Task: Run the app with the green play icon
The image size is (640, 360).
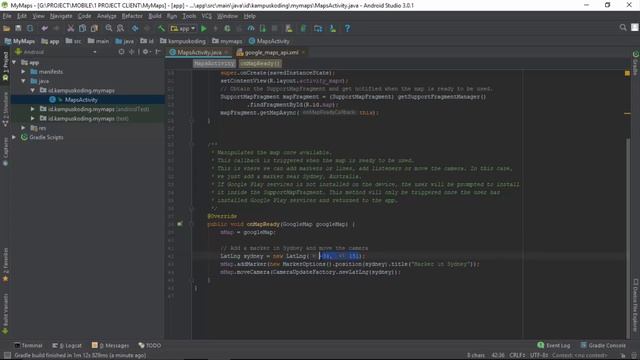Action: tap(204, 28)
